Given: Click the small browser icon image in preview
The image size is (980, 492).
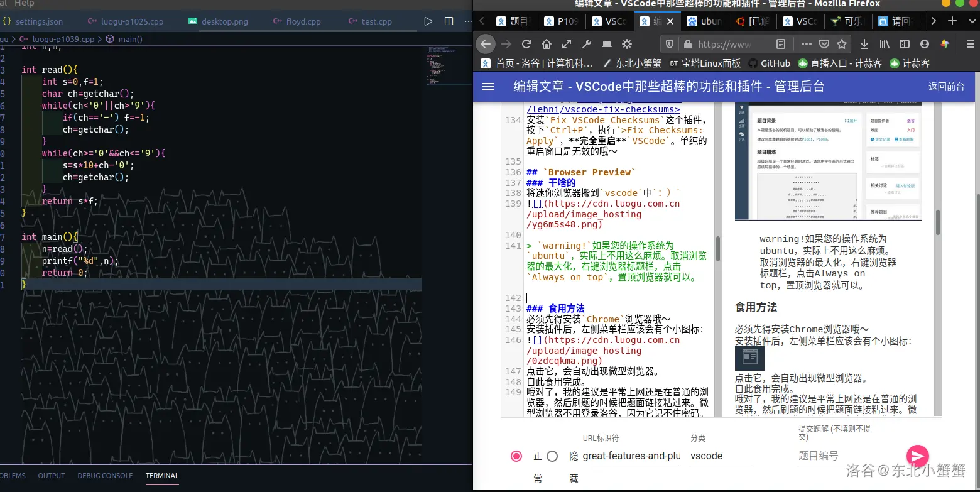Looking at the screenshot, I should pyautogui.click(x=749, y=358).
